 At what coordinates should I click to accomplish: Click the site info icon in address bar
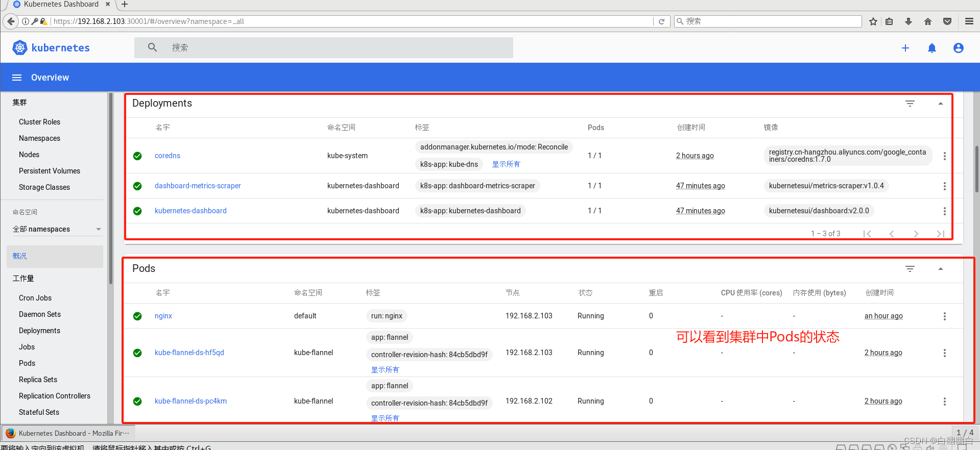point(26,21)
